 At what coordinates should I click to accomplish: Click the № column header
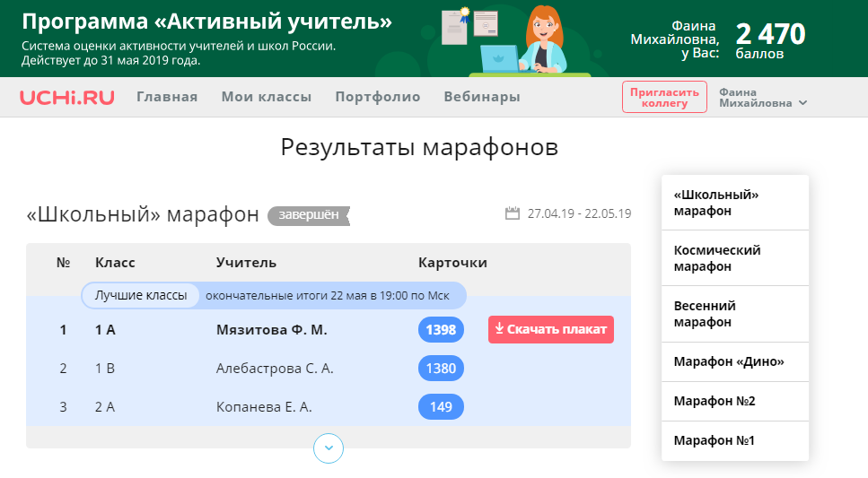point(63,263)
